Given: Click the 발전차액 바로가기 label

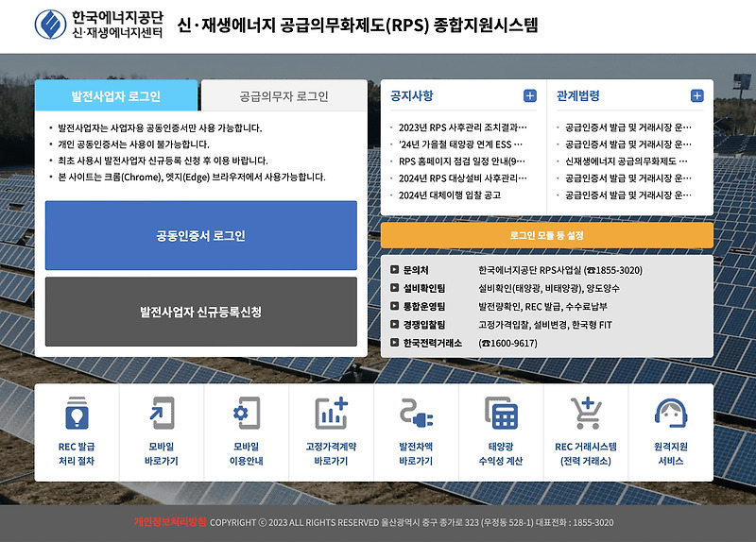Looking at the screenshot, I should pos(416,454).
